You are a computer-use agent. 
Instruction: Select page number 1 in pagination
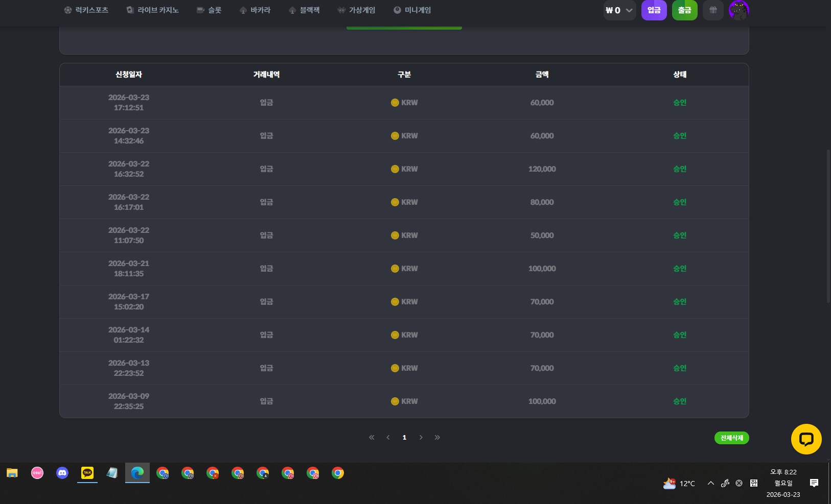pyautogui.click(x=404, y=438)
